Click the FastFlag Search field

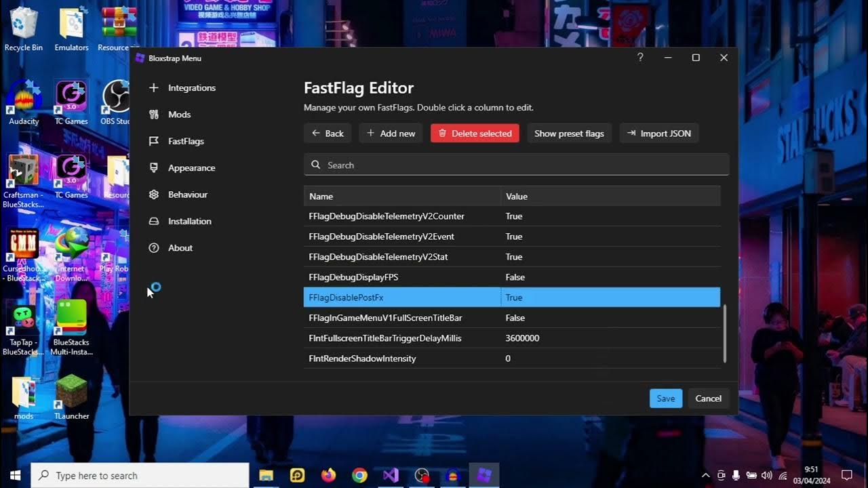516,165
